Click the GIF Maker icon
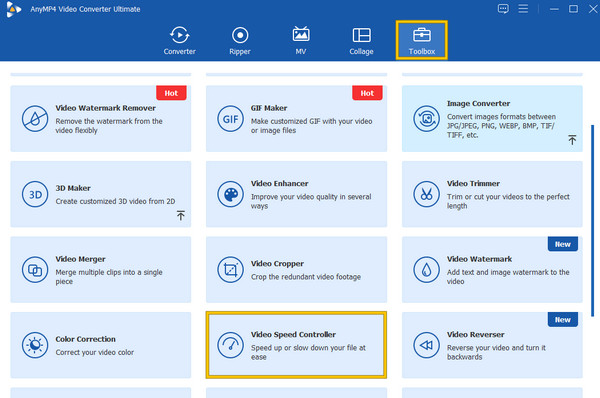This screenshot has width=600, height=398. [x=230, y=119]
